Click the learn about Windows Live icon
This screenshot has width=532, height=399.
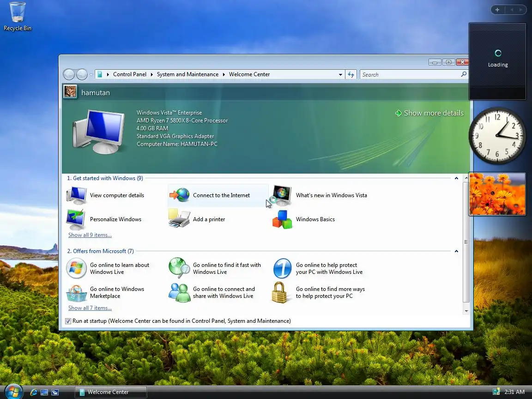click(76, 268)
